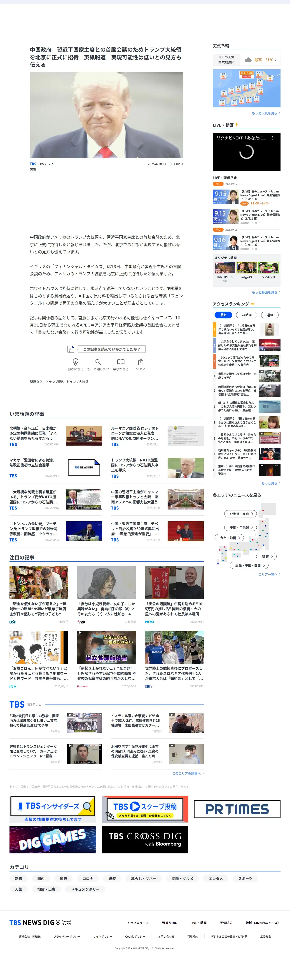This screenshot has width=290, height=980.
Task: Open the プライバシーポリシー footer link
Action: [67, 937]
